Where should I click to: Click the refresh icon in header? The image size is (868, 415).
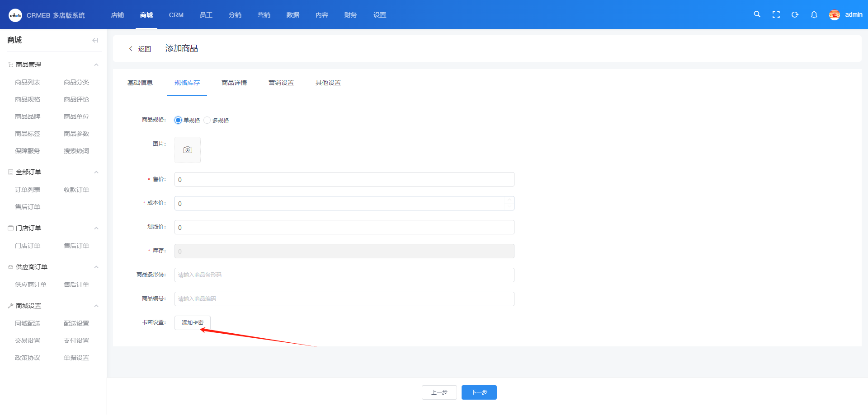pyautogui.click(x=795, y=15)
